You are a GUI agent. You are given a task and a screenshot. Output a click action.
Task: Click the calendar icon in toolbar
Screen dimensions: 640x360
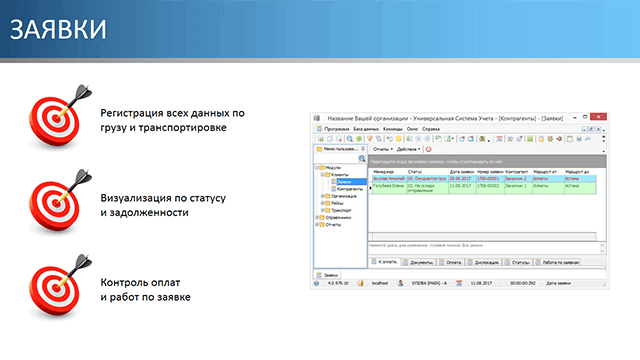click(x=499, y=139)
